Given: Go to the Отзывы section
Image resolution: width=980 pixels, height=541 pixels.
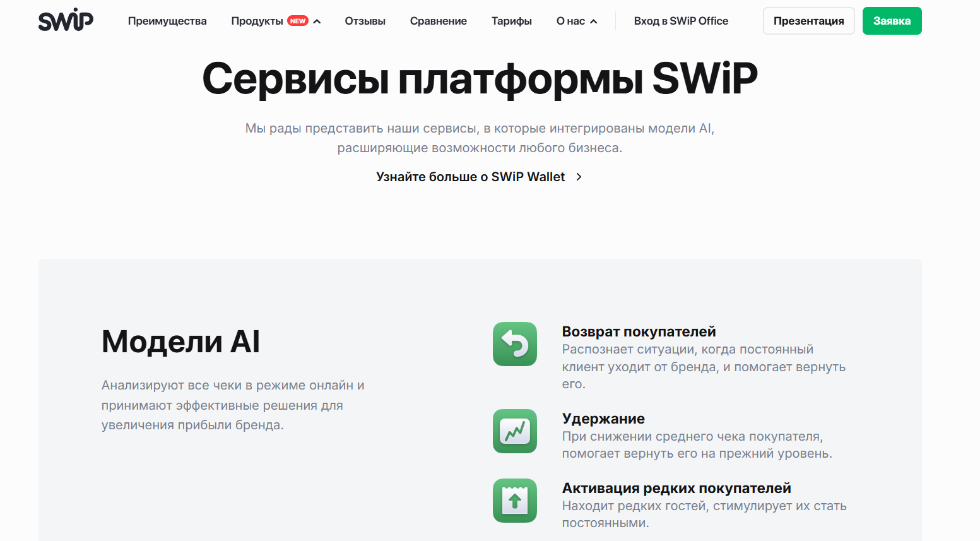Looking at the screenshot, I should [x=365, y=21].
